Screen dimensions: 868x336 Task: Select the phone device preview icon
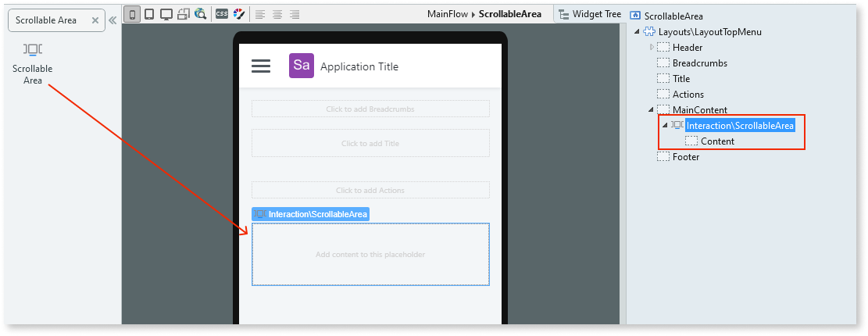[131, 14]
